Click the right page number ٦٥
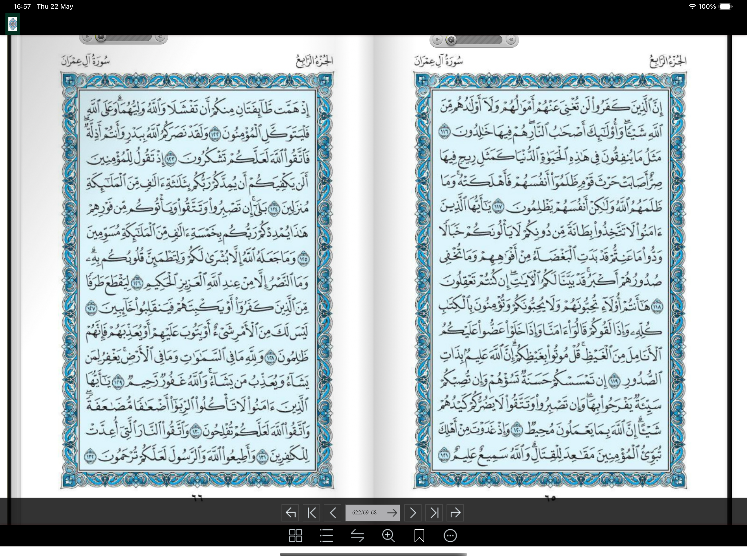This screenshot has width=747, height=560. coord(550,498)
